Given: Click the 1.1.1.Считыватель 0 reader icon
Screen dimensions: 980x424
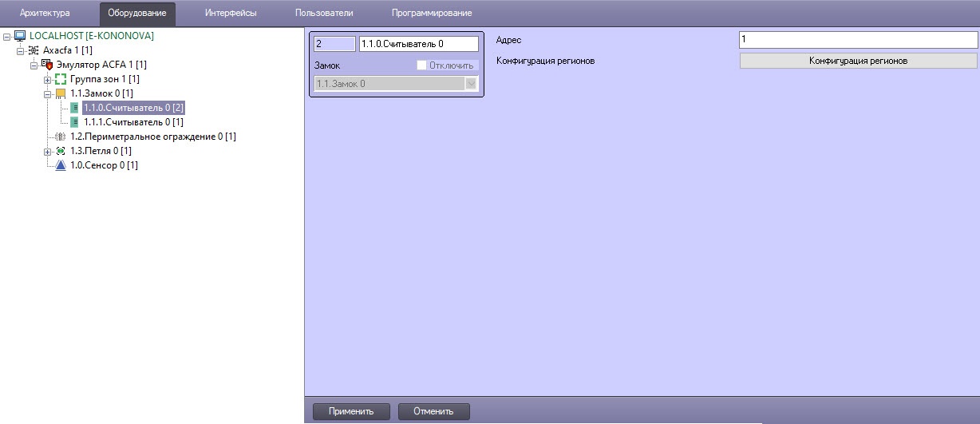Looking at the screenshot, I should [75, 122].
